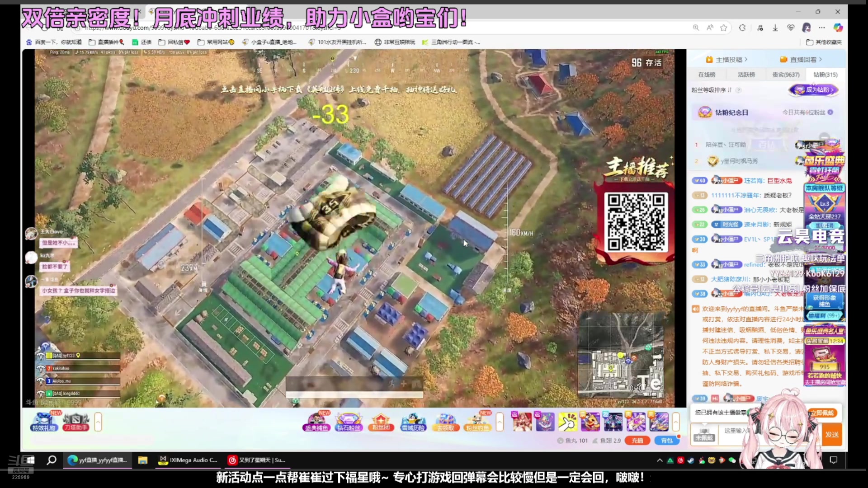Screen dimensions: 868x488
Task: Open 直播回看 live replay link
Action: (x=801, y=60)
